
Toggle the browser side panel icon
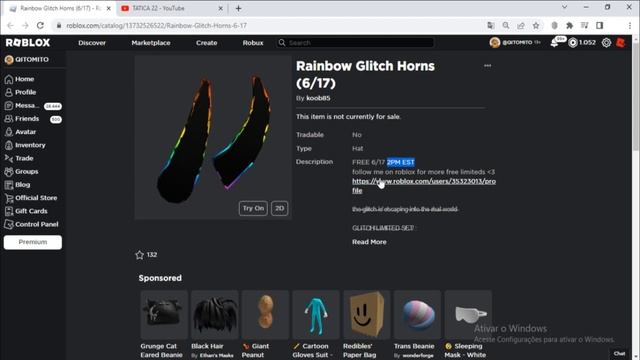pos(599,25)
